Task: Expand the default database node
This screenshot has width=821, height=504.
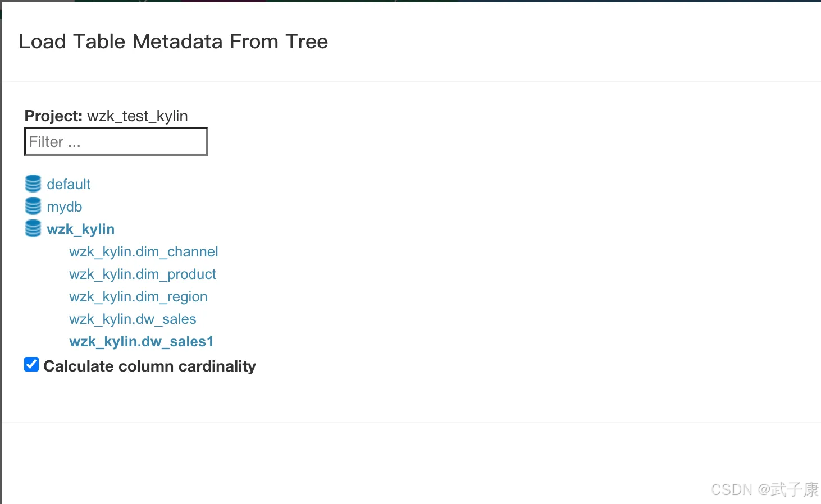Action: 69,184
